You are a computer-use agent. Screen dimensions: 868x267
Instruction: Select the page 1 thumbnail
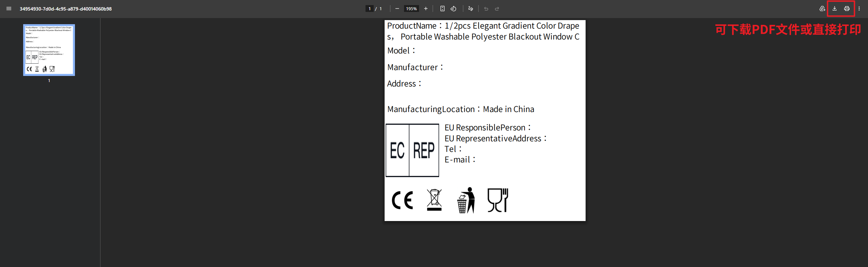click(x=49, y=50)
